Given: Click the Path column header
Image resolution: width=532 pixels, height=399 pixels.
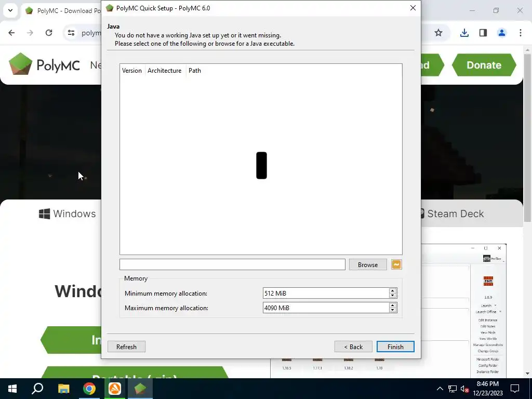Looking at the screenshot, I should tap(195, 71).
